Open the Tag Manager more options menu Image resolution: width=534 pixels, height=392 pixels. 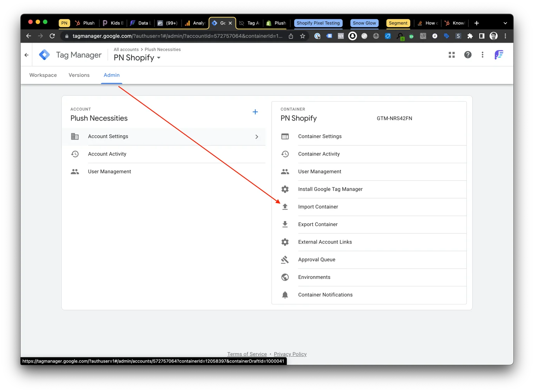click(x=482, y=55)
